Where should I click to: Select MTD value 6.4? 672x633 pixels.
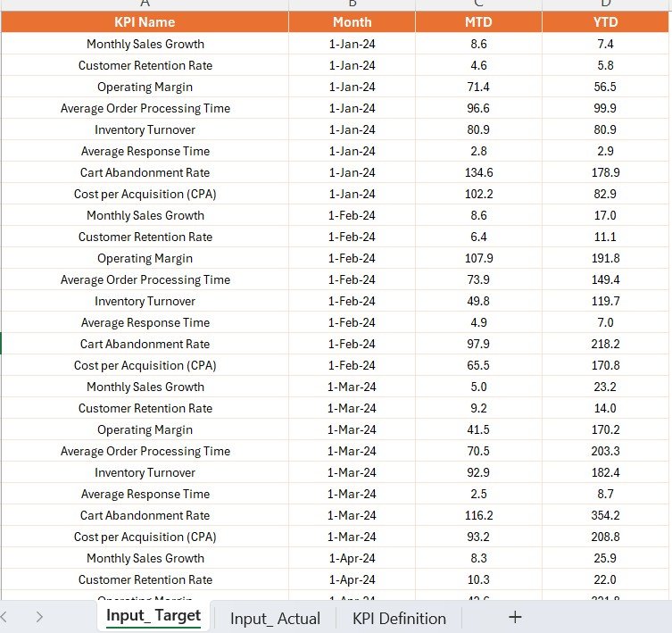[478, 237]
